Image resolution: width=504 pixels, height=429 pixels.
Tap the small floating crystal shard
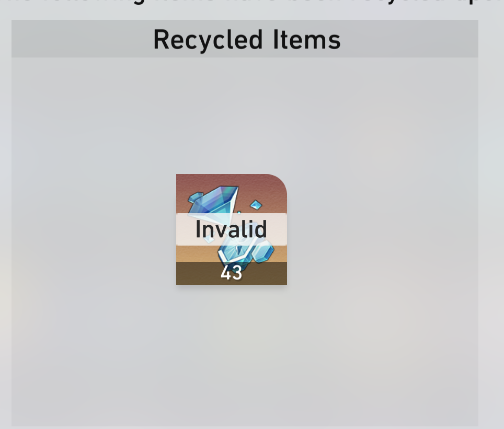256,205
